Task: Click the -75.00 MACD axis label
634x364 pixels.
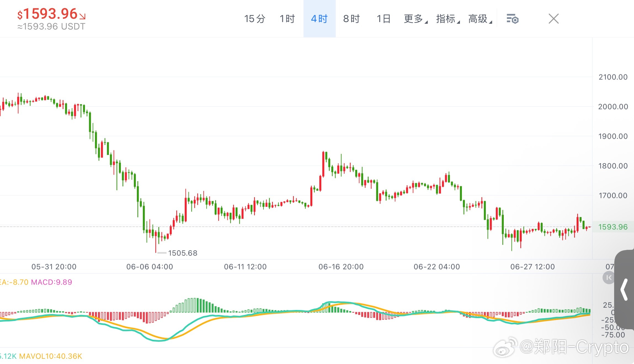Action: pos(613,335)
